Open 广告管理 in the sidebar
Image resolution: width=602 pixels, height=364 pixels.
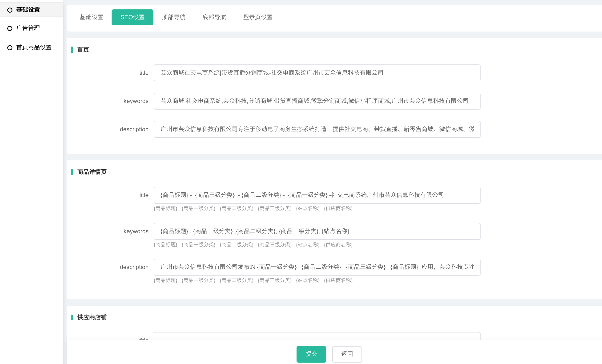(x=28, y=28)
